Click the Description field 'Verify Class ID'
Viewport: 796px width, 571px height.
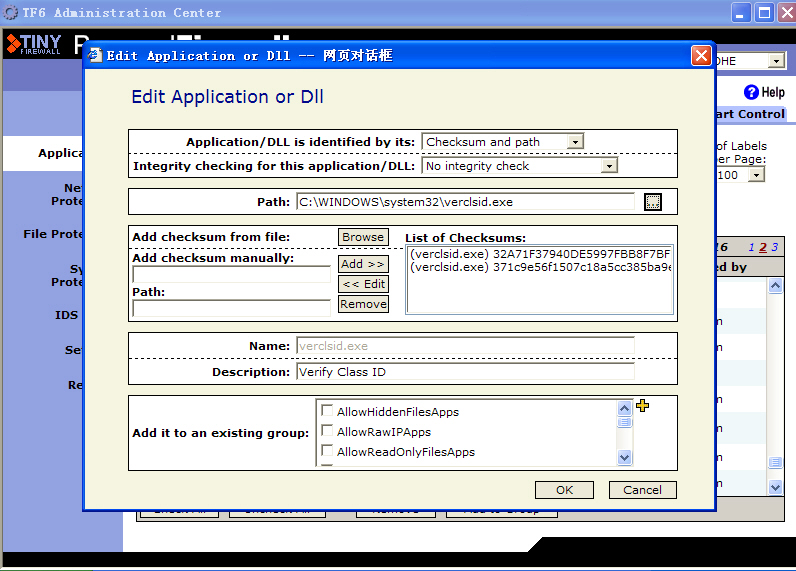click(466, 372)
